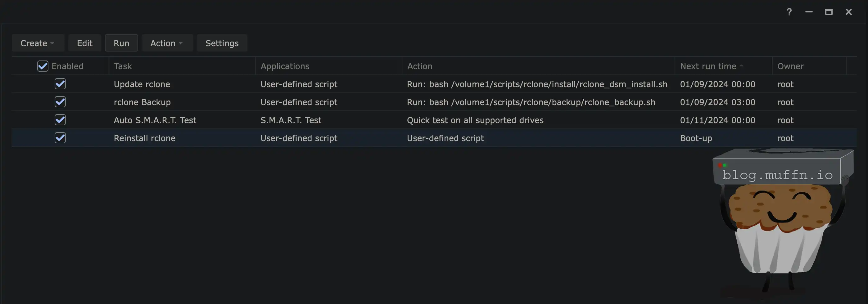Maximize the Task Scheduler window
The width and height of the screenshot is (868, 304).
click(829, 12)
